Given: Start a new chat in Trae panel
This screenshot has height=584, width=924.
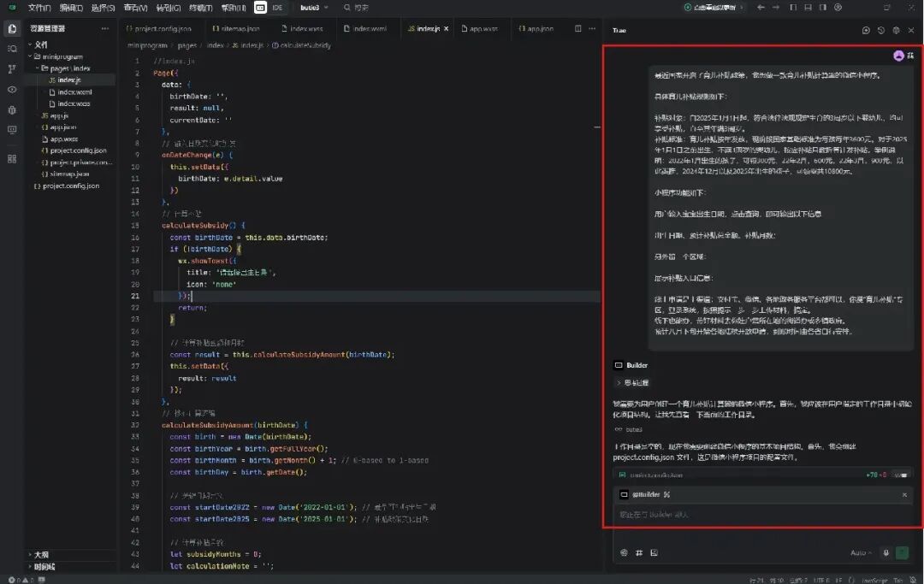Looking at the screenshot, I should (x=866, y=30).
